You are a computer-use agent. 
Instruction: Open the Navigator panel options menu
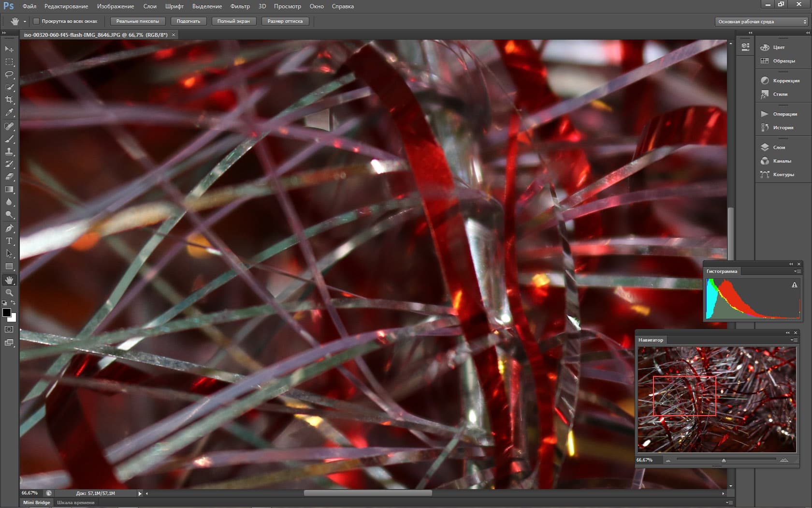(x=794, y=340)
